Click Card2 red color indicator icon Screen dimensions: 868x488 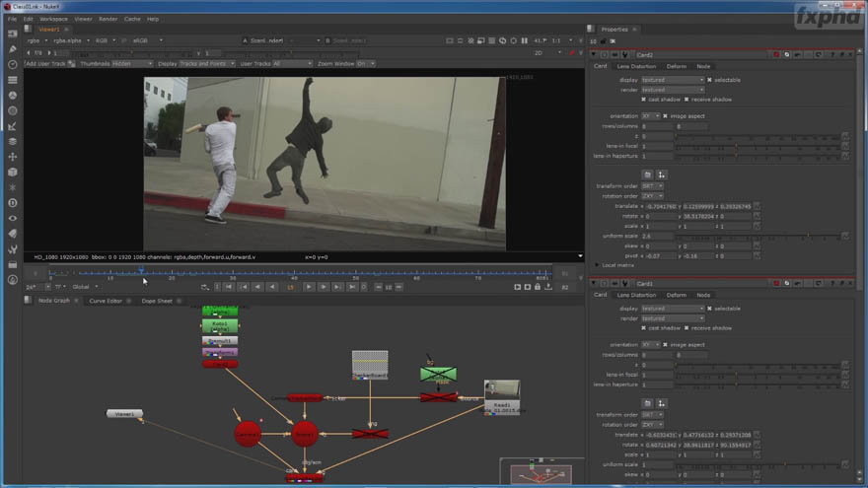click(x=776, y=55)
